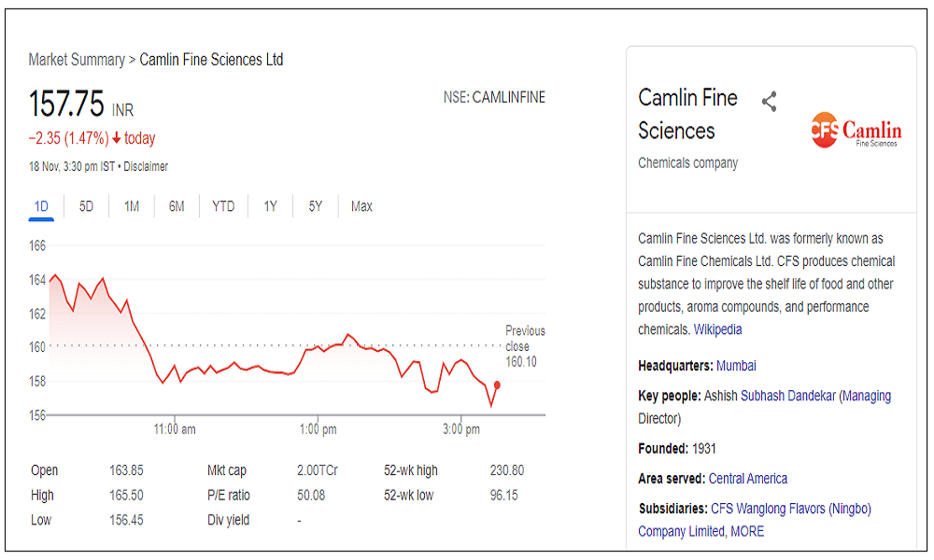Open the Subhash Dandekar link
The image size is (934, 560).
pos(788,397)
